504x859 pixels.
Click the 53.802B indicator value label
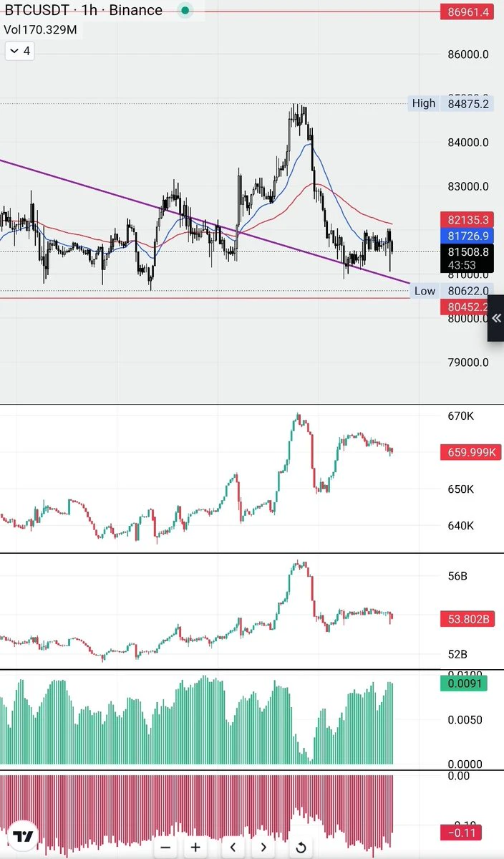tap(468, 620)
